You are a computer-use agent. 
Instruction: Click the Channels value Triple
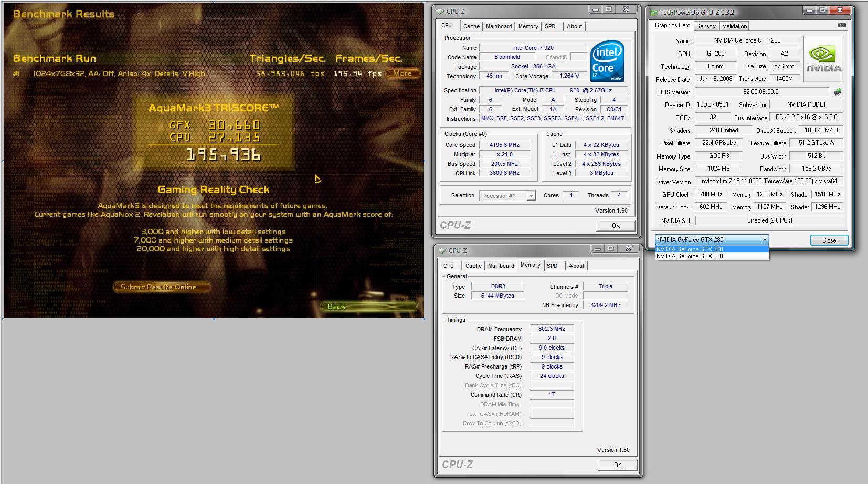pos(605,286)
